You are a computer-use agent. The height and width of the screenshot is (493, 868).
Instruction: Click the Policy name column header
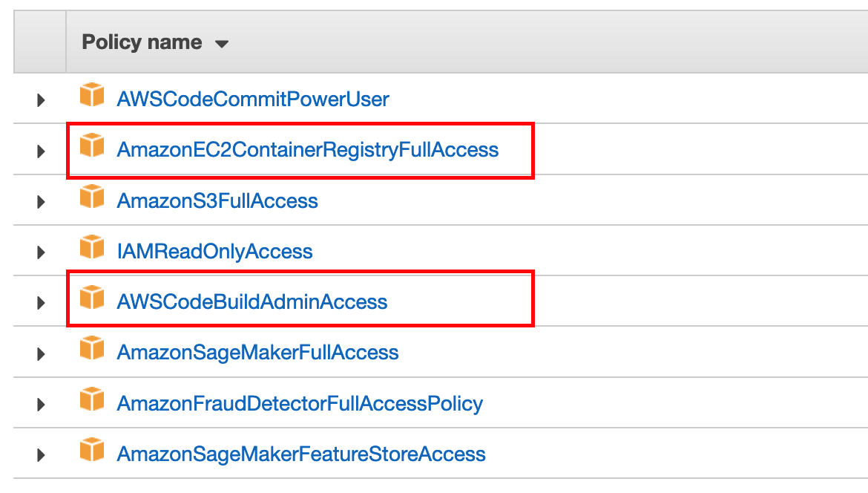[142, 42]
